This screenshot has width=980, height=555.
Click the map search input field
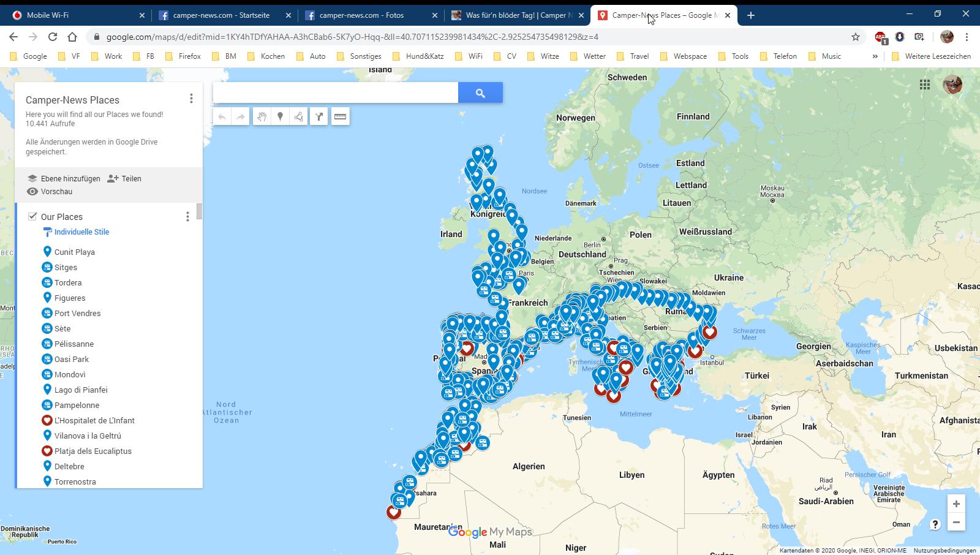pyautogui.click(x=336, y=92)
